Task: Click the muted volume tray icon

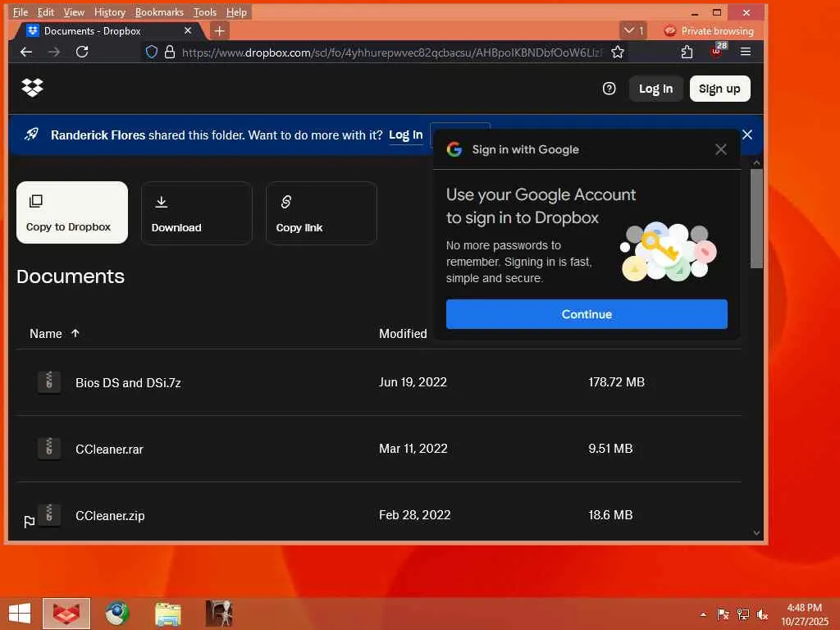Action: (762, 614)
